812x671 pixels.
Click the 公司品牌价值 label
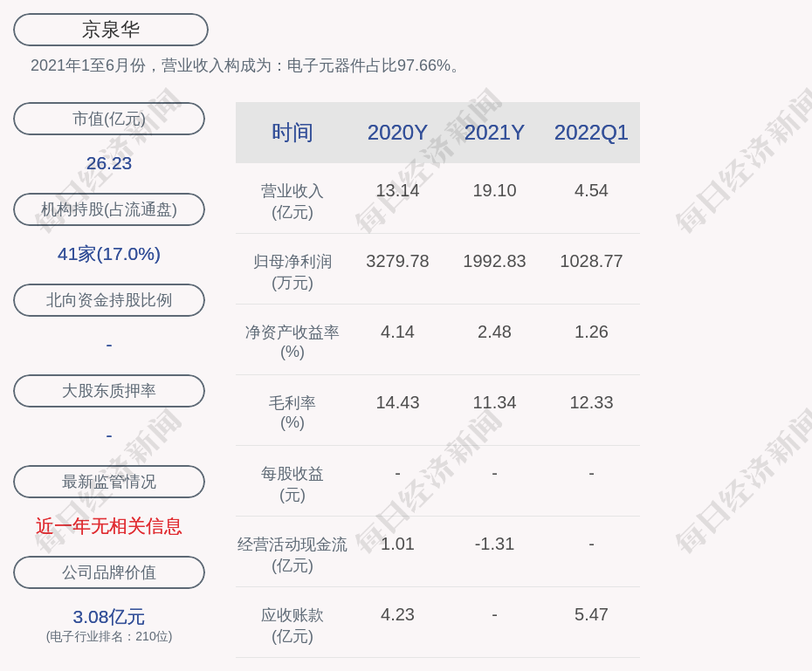(x=109, y=572)
